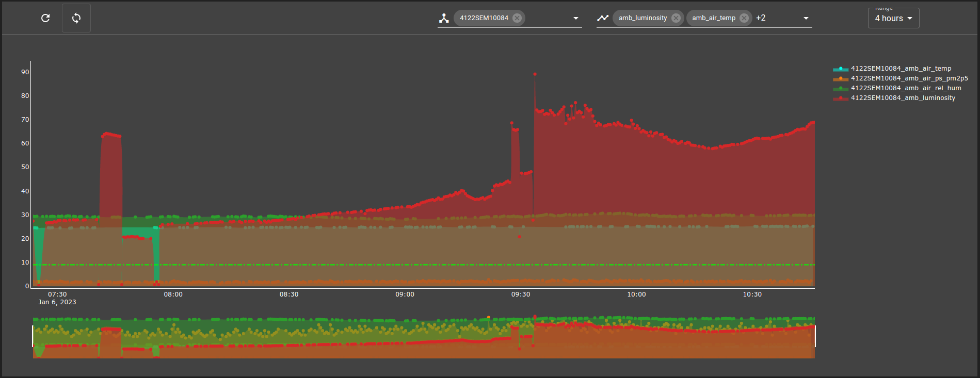Viewport: 980px width, 378px height.
Task: Click the 90 y-axis label
Action: click(25, 72)
